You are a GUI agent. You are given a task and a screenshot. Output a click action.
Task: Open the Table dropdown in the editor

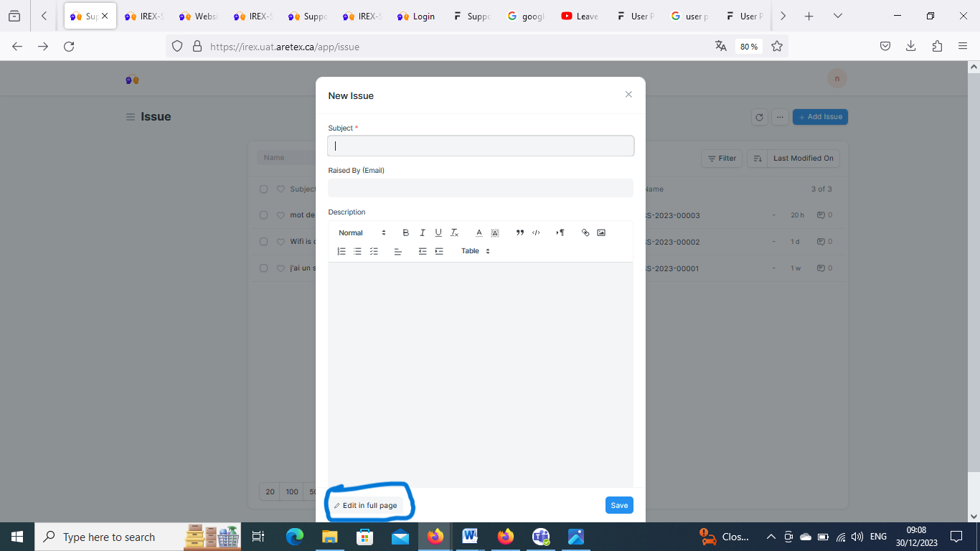(x=476, y=251)
